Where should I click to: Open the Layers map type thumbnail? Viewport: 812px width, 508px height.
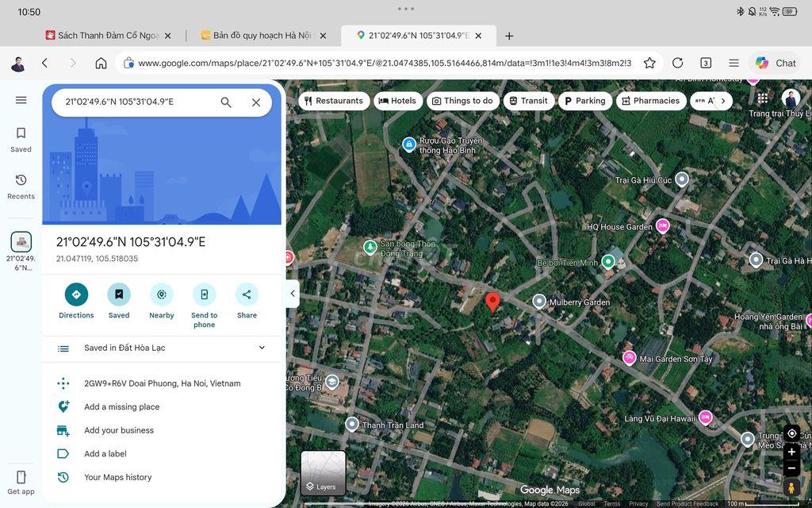[x=324, y=473]
